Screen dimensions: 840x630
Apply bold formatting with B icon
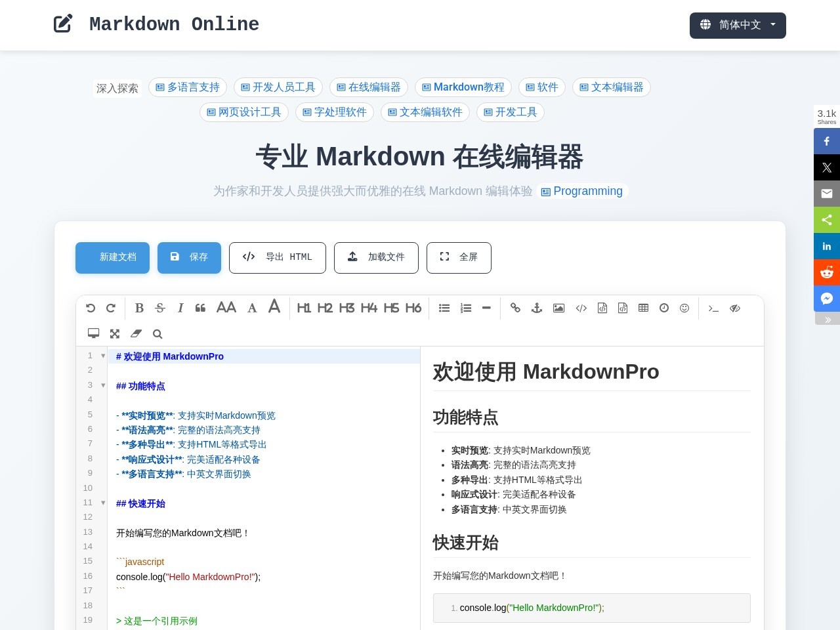139,308
